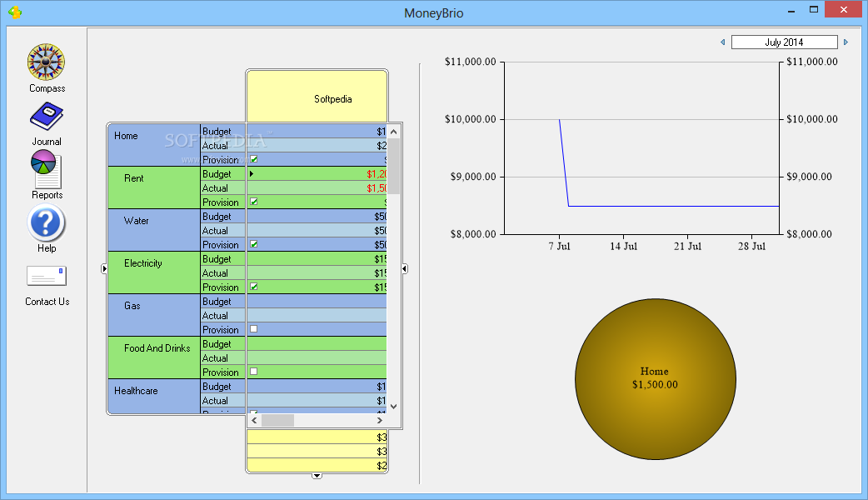The image size is (868, 500).
Task: Toggle the Electricity Provision checkbox
Action: 253,287
